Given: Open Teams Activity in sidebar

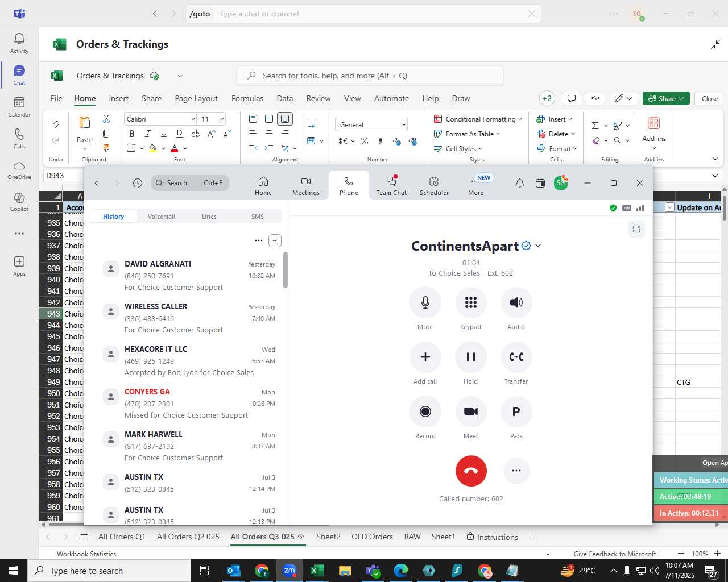Looking at the screenshot, I should (x=19, y=43).
